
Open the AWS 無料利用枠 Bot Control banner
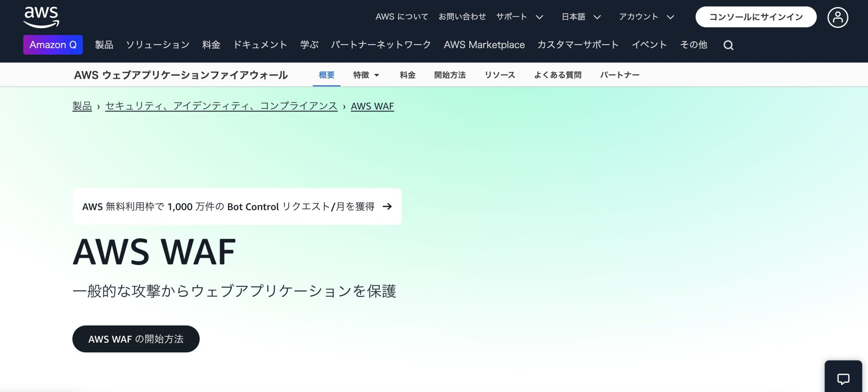pos(237,207)
